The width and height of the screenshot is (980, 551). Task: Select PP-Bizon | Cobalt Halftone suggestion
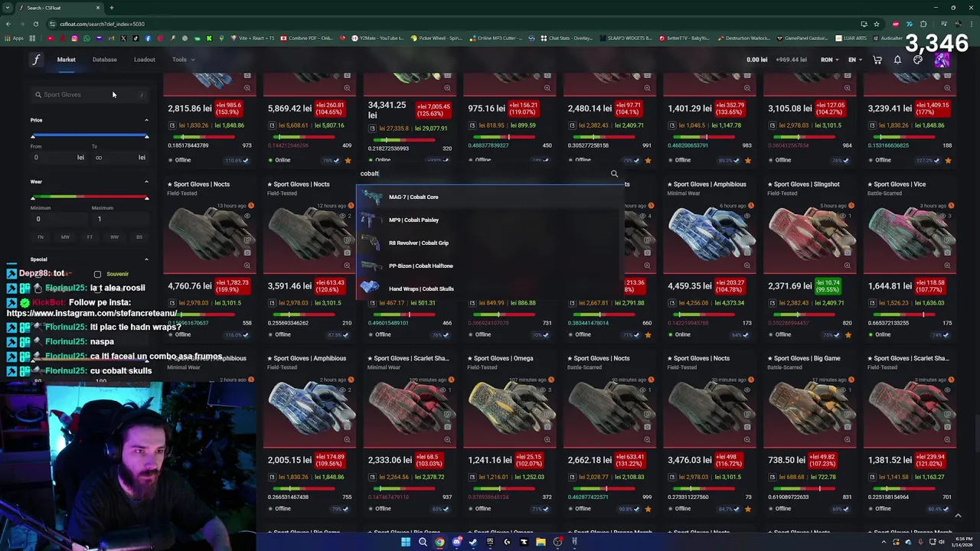(490, 266)
